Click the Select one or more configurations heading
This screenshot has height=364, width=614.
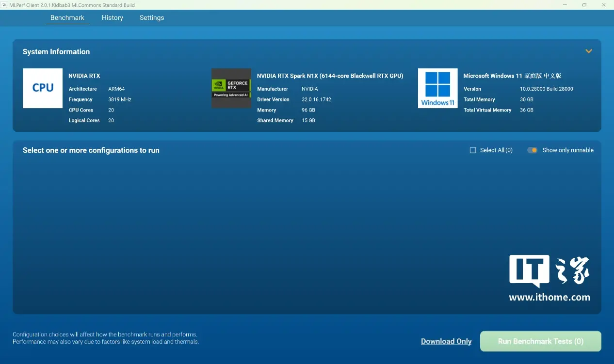click(x=91, y=150)
